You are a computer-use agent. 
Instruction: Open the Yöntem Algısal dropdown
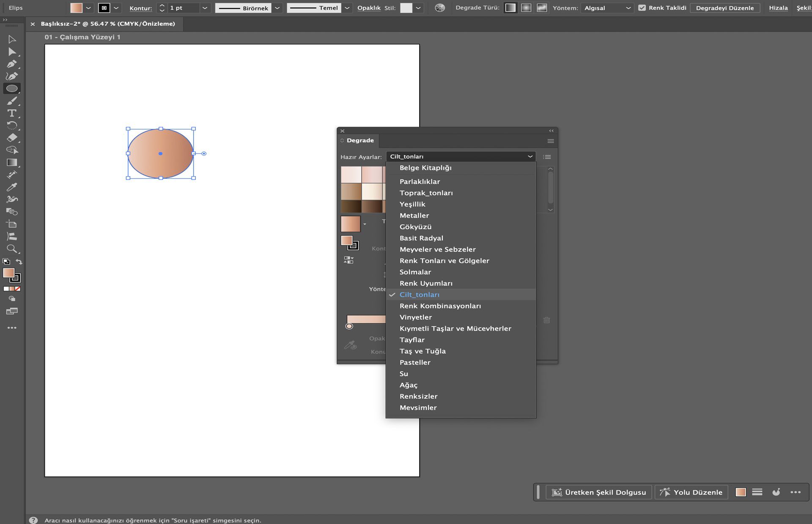(607, 8)
